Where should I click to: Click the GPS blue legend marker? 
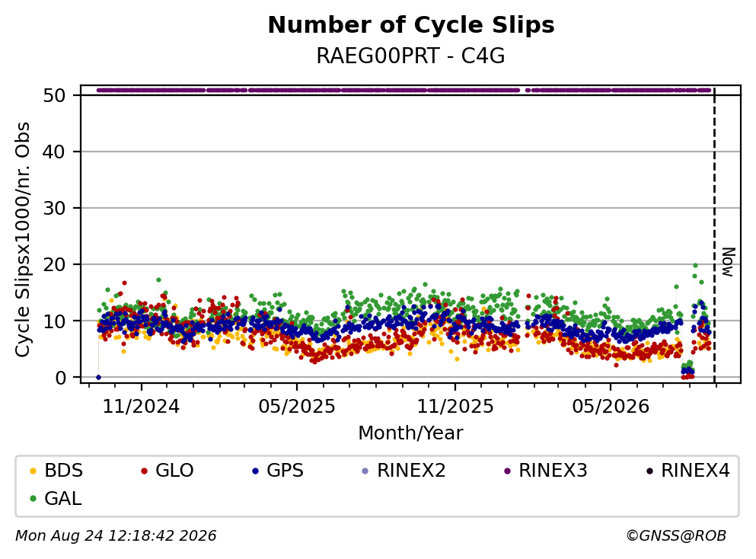click(x=256, y=471)
